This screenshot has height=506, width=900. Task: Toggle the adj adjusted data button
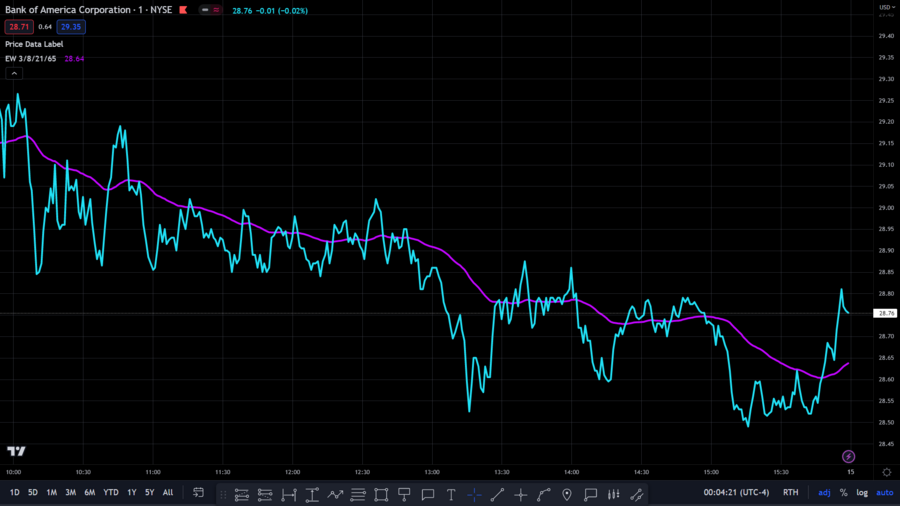[824, 492]
